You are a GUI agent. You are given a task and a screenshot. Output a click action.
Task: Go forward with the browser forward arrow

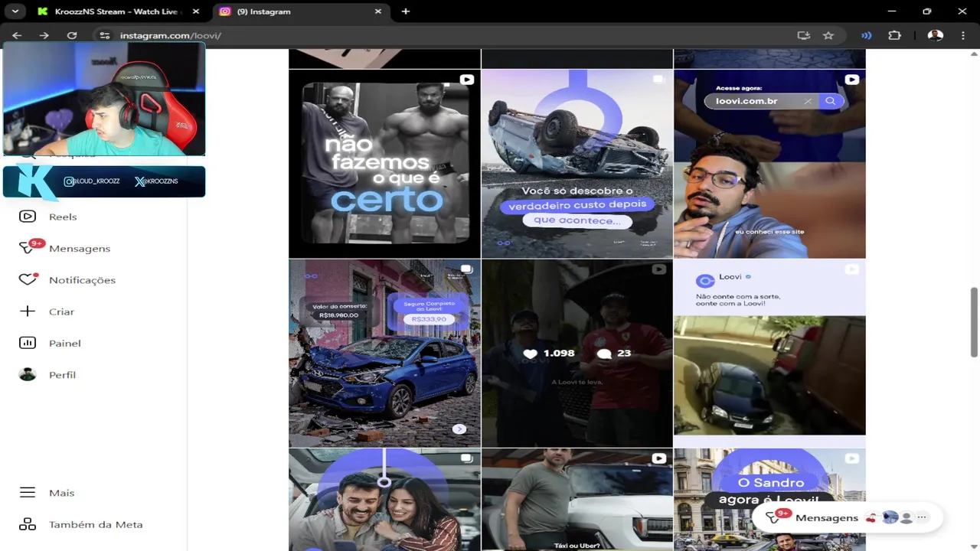44,35
